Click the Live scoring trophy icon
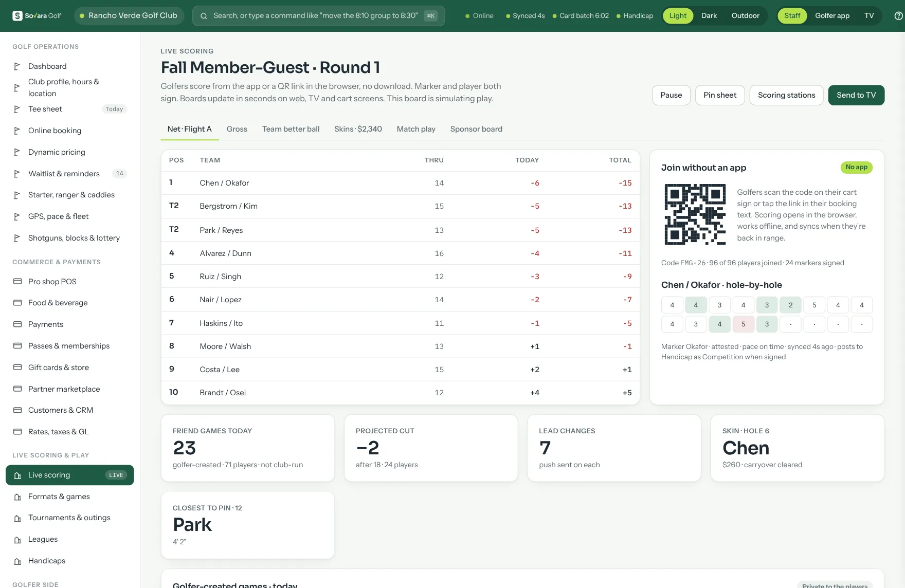Screen dimensions: 905x588 (17, 475)
